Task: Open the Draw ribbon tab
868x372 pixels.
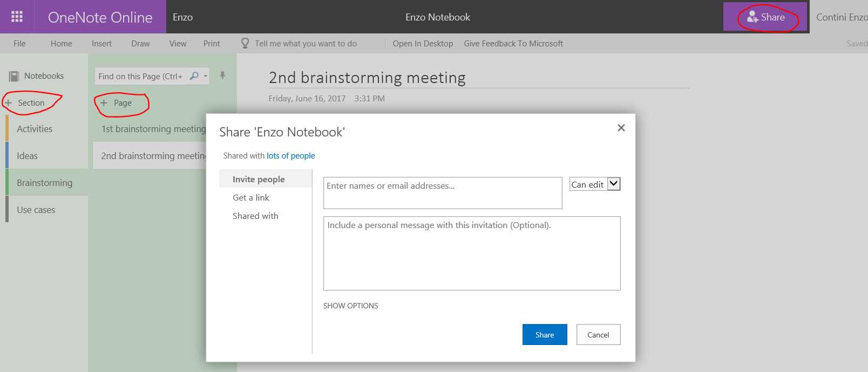Action: coord(140,44)
